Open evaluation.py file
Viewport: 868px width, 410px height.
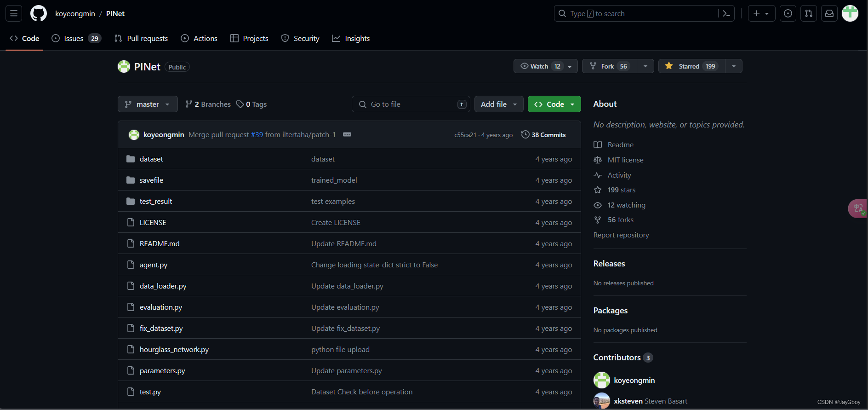[161, 307]
